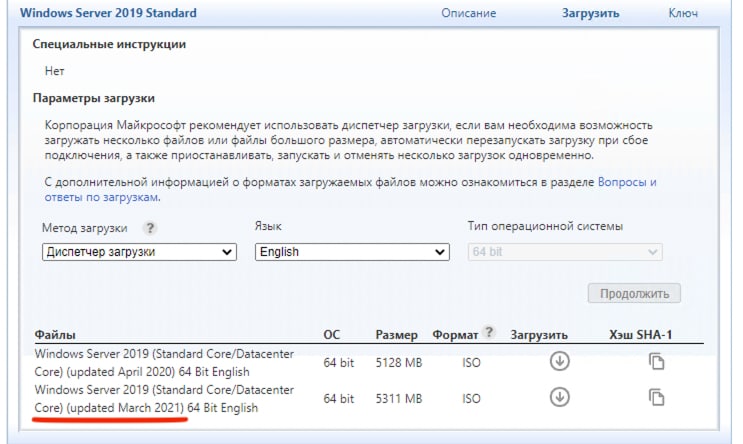The height and width of the screenshot is (444, 743).
Task: Open the disabled 64 bit OS type dropdown
Action: pyautogui.click(x=565, y=252)
